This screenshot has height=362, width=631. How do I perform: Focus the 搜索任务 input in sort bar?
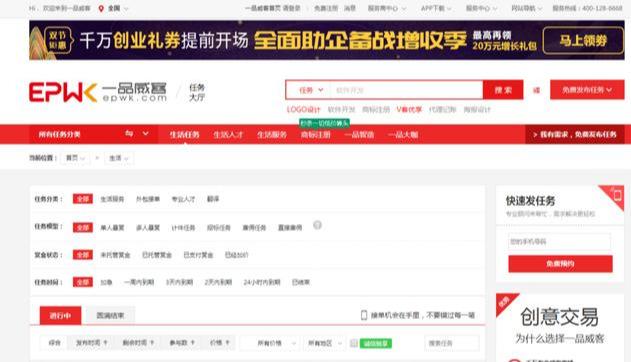point(452,343)
